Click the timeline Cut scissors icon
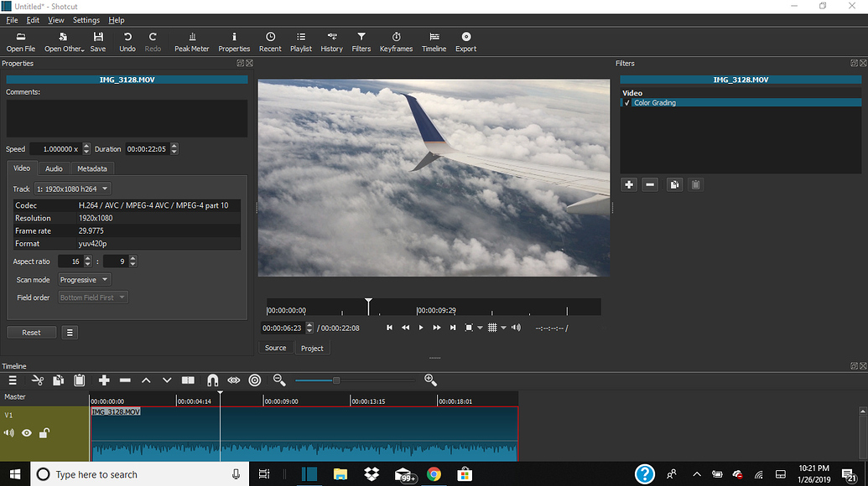Image resolution: width=868 pixels, height=486 pixels. tap(38, 380)
